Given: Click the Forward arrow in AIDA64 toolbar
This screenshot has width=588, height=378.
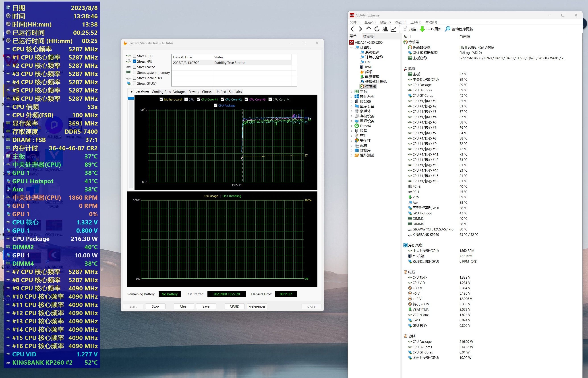Looking at the screenshot, I should (360, 29).
